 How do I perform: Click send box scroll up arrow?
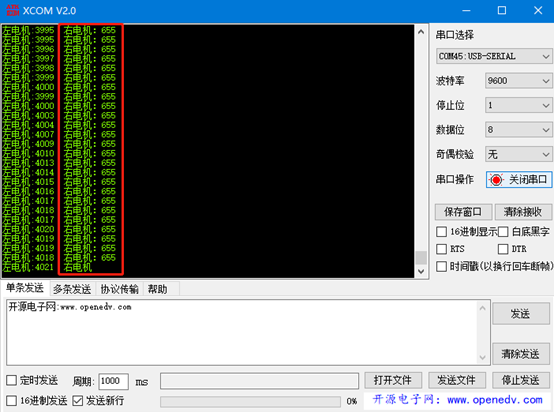click(482, 308)
